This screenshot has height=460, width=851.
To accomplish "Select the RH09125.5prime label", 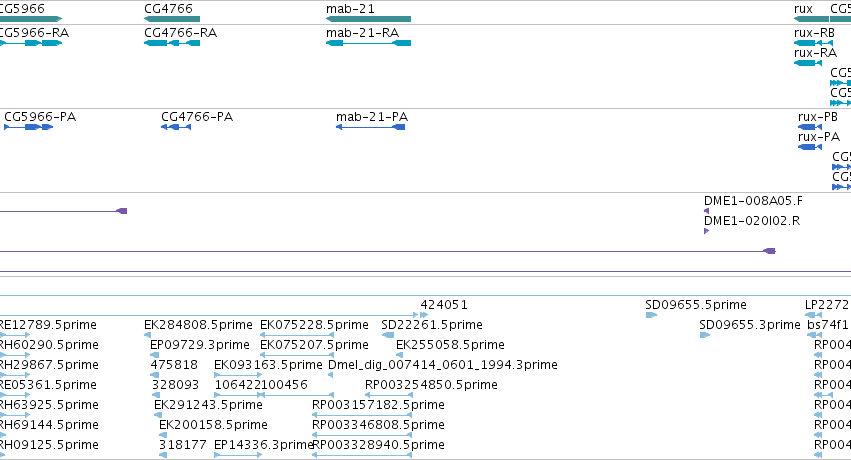I will click(48, 445).
